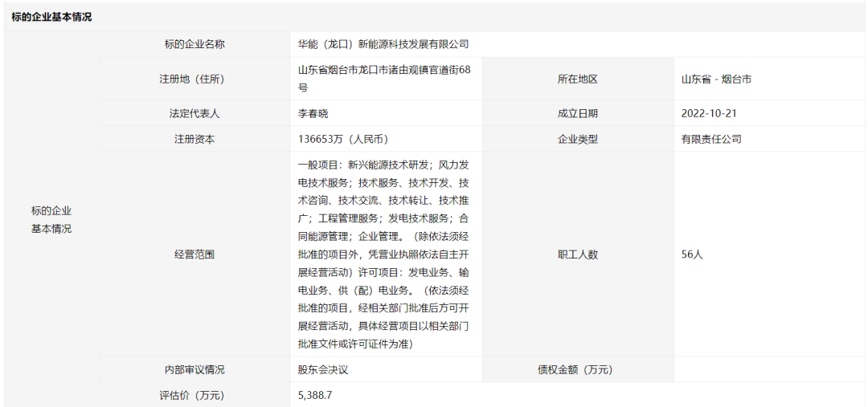Click the 评估价（万元） label
This screenshot has width=868, height=407.
[194, 396]
